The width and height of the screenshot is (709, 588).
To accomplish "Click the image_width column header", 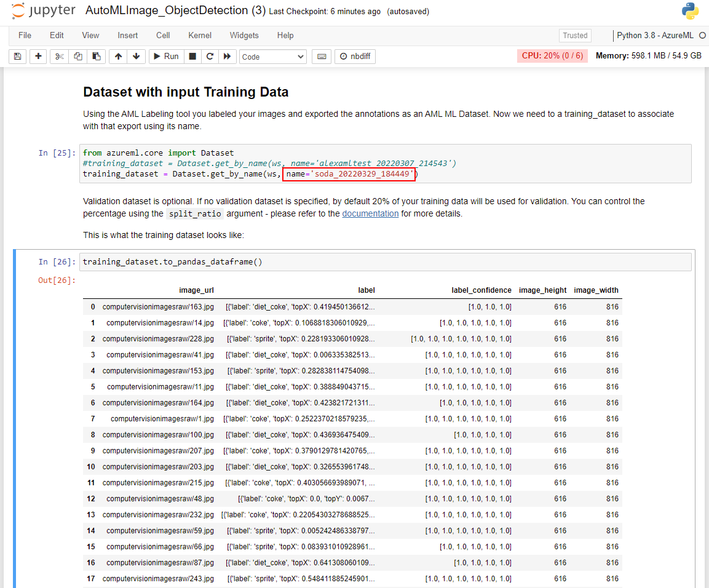I will pos(596,290).
